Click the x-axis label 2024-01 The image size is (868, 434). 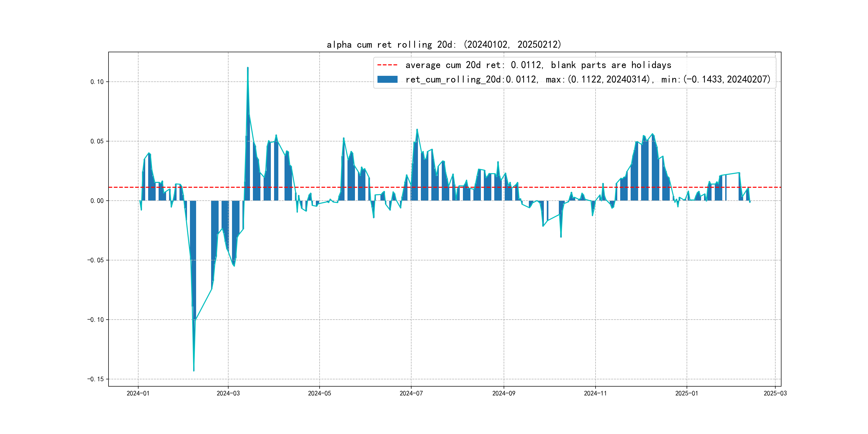click(138, 393)
